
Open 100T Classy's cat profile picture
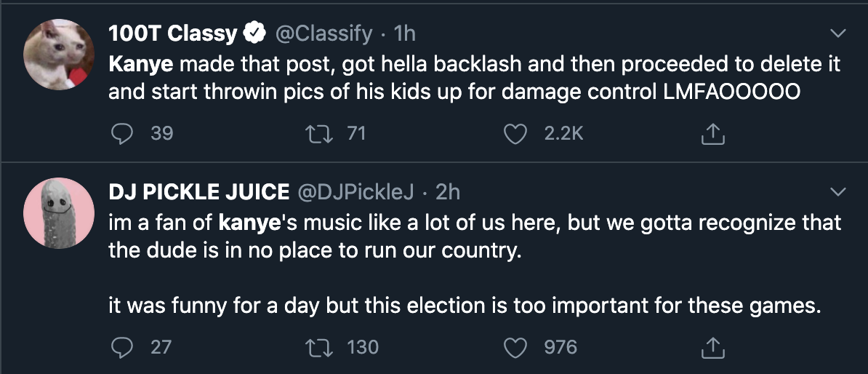click(x=56, y=55)
